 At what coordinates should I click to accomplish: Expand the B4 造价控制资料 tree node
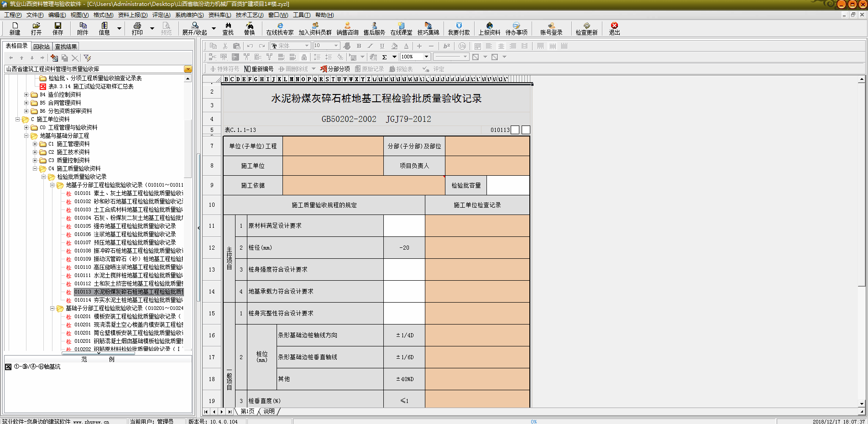26,95
